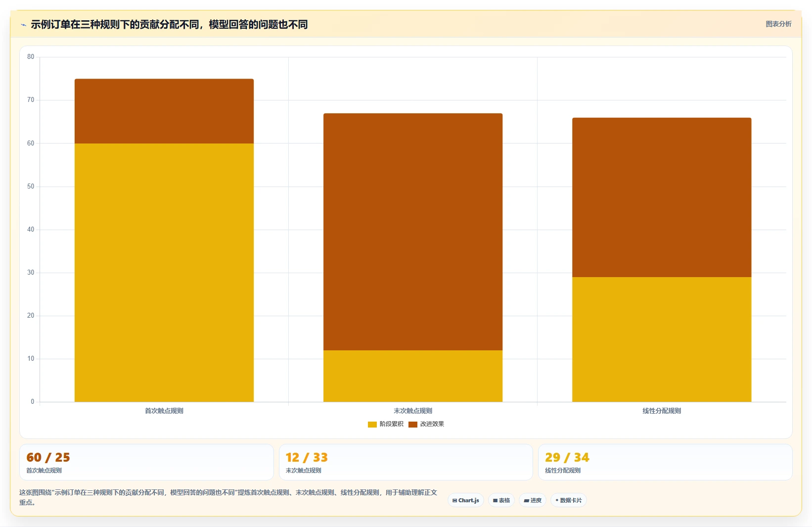Click the 图表分析 label in header
The width and height of the screenshot is (812, 527).
coord(778,24)
